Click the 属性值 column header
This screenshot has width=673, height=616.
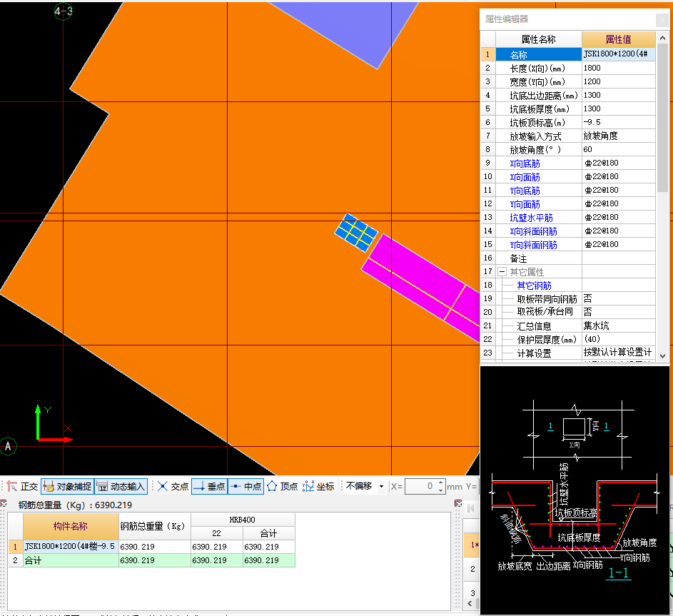619,39
